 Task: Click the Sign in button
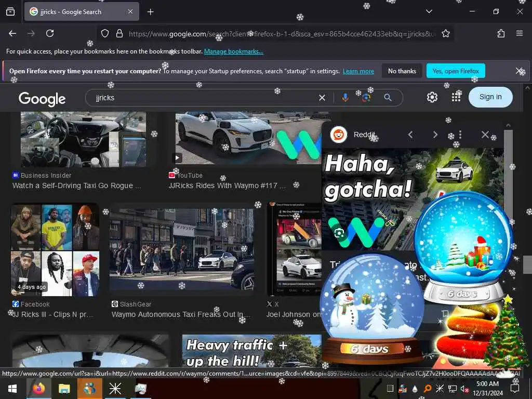click(490, 97)
